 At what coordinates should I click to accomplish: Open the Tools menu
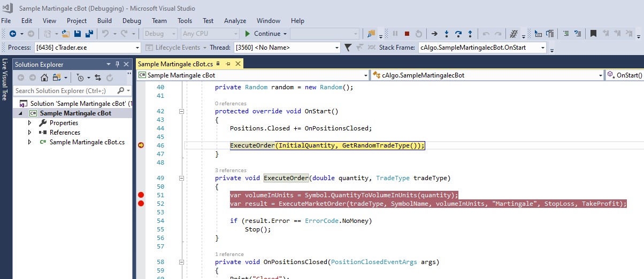point(185,21)
